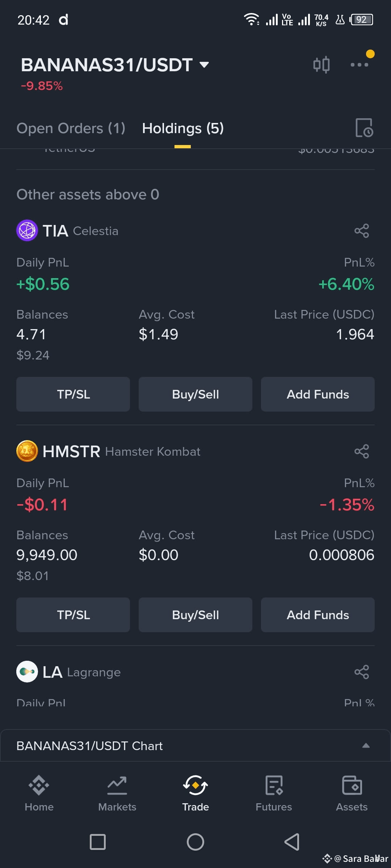Screen dimensions: 391x868
Task: Click TP/SL for the TIA holding
Action: pos(73,394)
